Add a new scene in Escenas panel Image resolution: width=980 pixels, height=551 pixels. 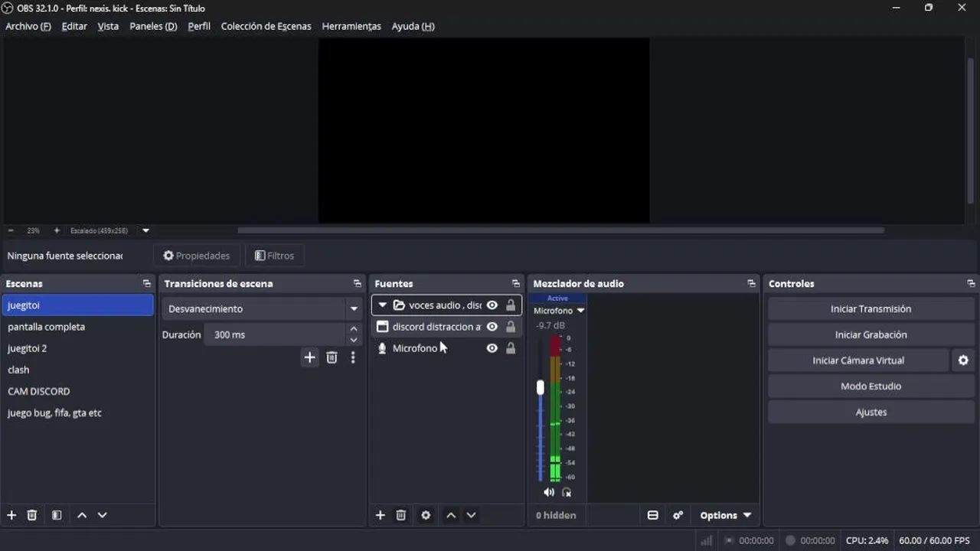(11, 515)
